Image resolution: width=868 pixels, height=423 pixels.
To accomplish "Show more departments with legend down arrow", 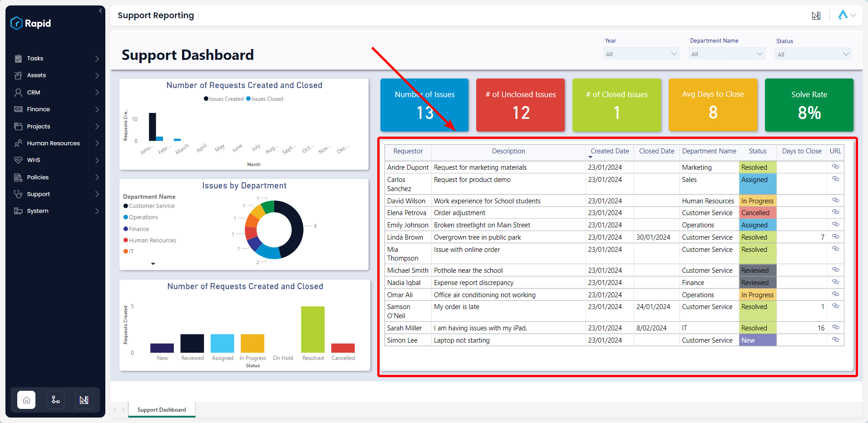I will pyautogui.click(x=153, y=264).
